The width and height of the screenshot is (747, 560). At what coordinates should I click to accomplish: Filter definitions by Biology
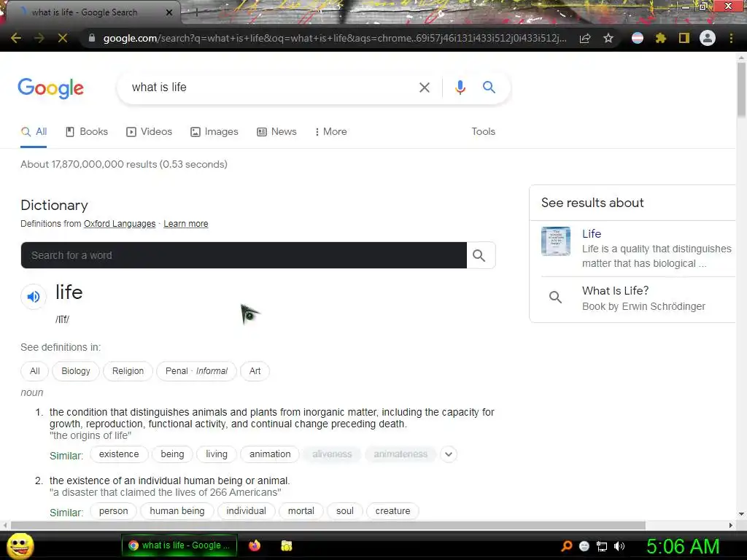[76, 371]
